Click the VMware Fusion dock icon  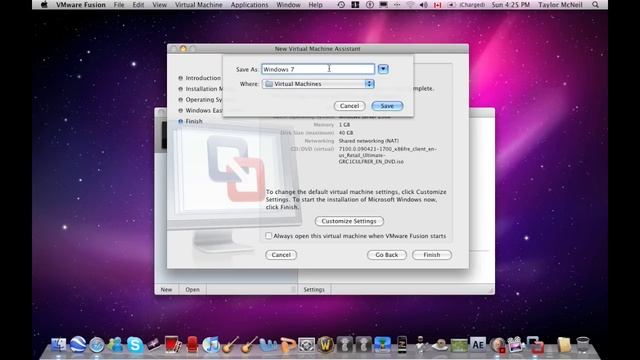(535, 345)
